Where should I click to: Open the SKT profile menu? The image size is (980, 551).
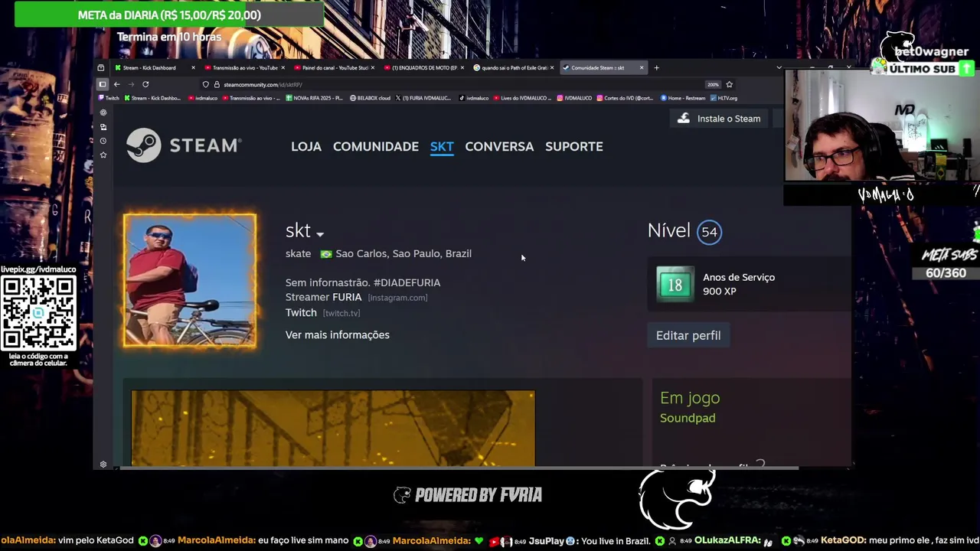point(442,146)
